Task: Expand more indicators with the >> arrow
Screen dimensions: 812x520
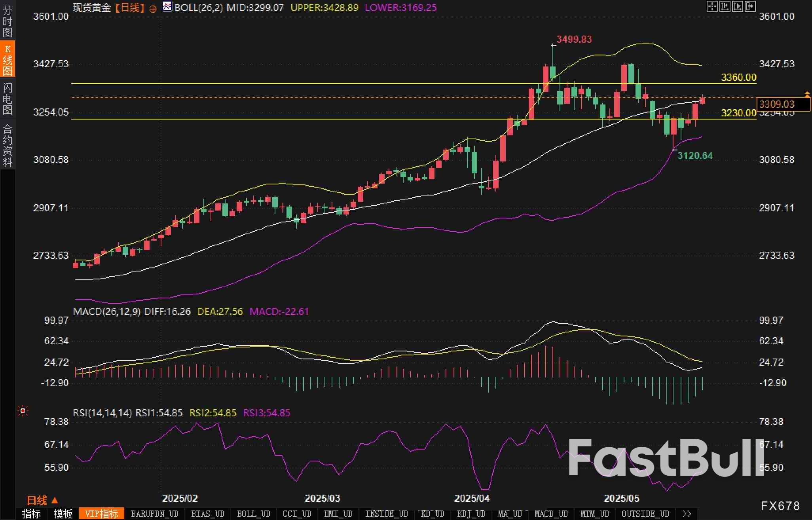Action: pos(687,514)
